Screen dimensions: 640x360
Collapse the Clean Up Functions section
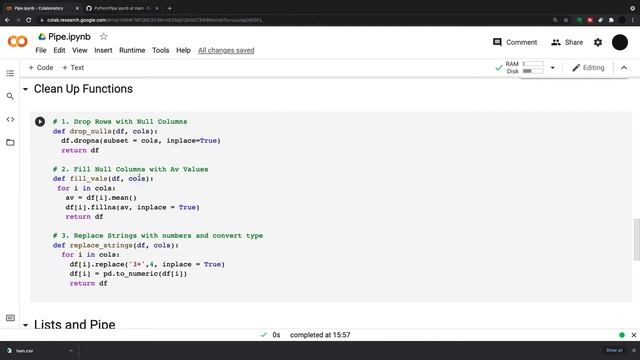tap(25, 89)
